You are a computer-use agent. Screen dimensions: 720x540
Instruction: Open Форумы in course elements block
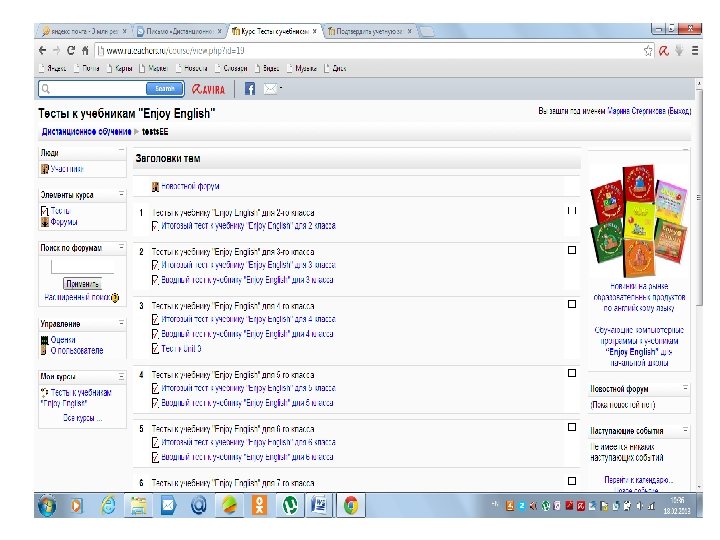[x=64, y=222]
